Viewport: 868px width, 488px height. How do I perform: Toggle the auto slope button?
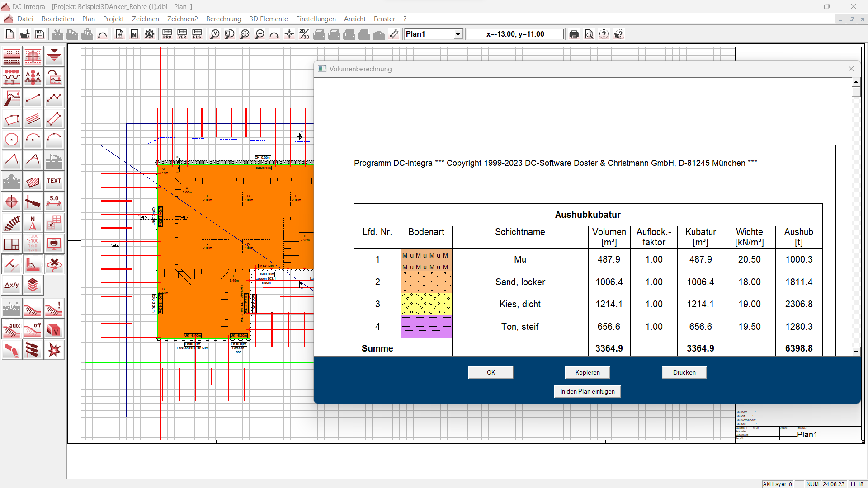pyautogui.click(x=12, y=329)
